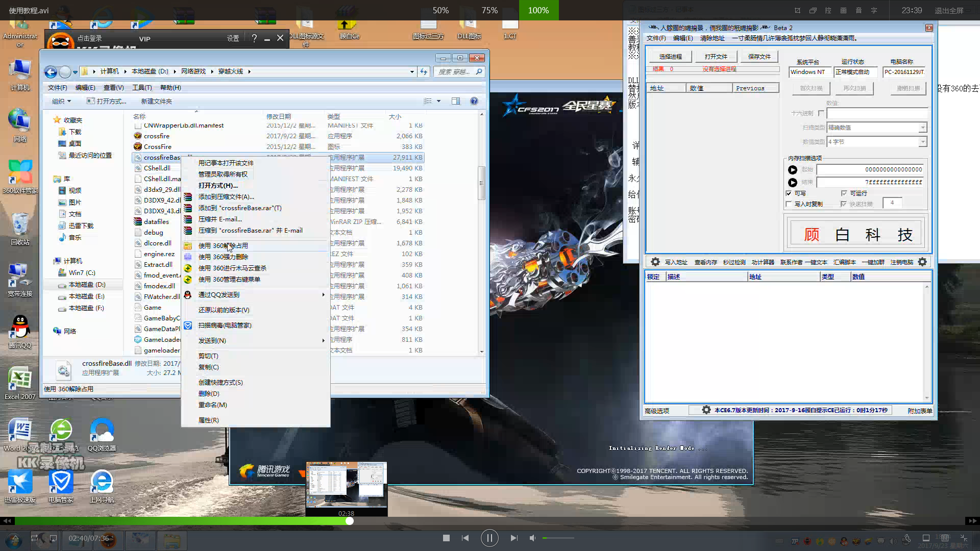The image size is (980, 551).
Task: Enable the 写入时复制 checkbox
Action: tap(789, 204)
